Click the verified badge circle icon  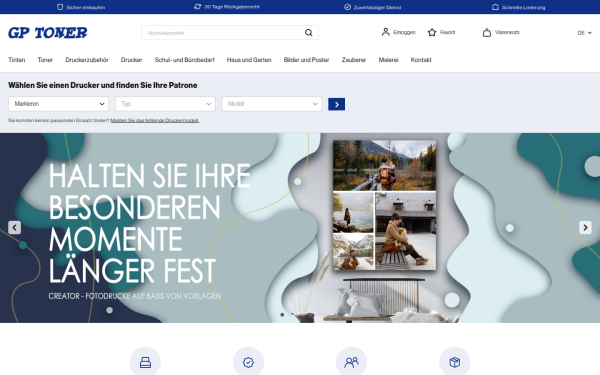[248, 362]
